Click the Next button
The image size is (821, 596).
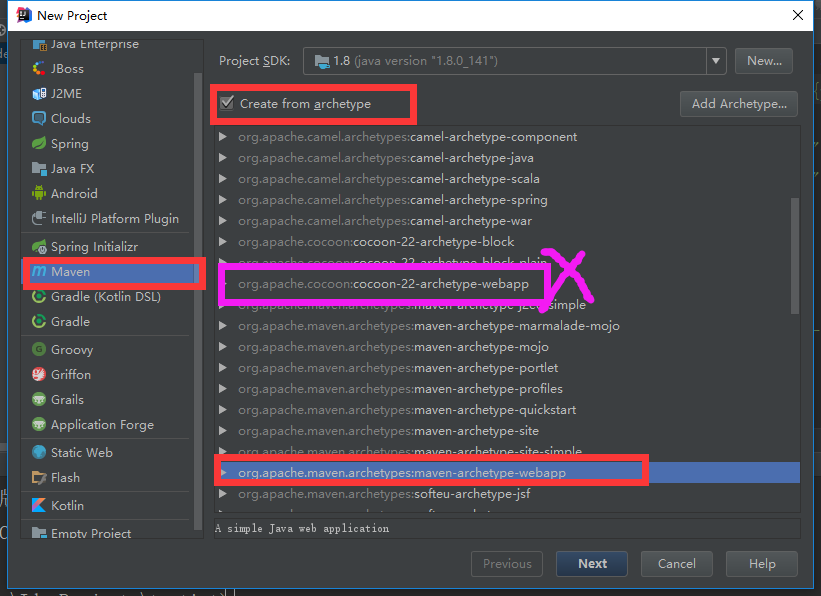592,564
